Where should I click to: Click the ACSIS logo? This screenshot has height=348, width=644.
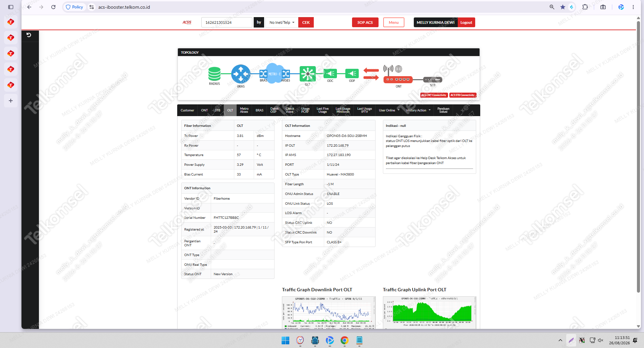pyautogui.click(x=187, y=22)
